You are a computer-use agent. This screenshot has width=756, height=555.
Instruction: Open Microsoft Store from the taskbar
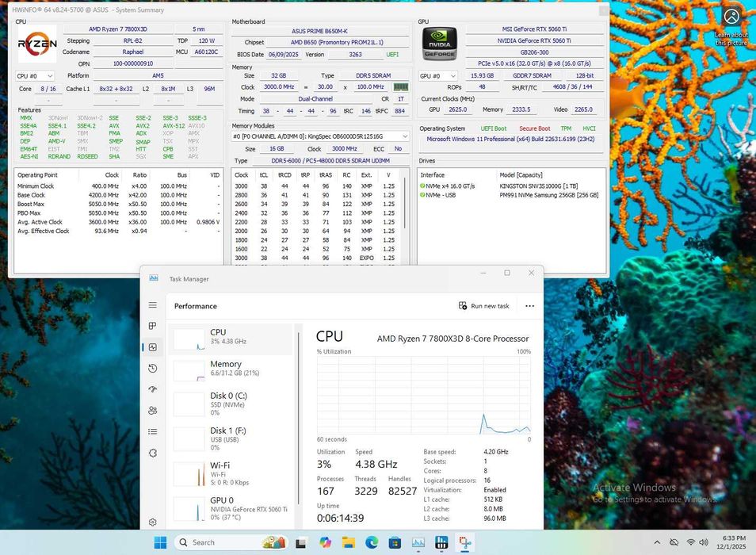[395, 542]
